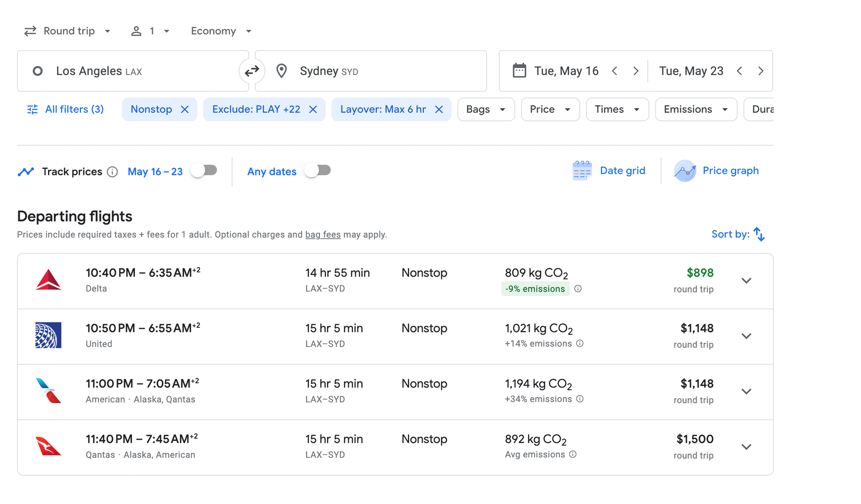
Task: Click the previous arrow on the departure date
Action: pyautogui.click(x=614, y=70)
